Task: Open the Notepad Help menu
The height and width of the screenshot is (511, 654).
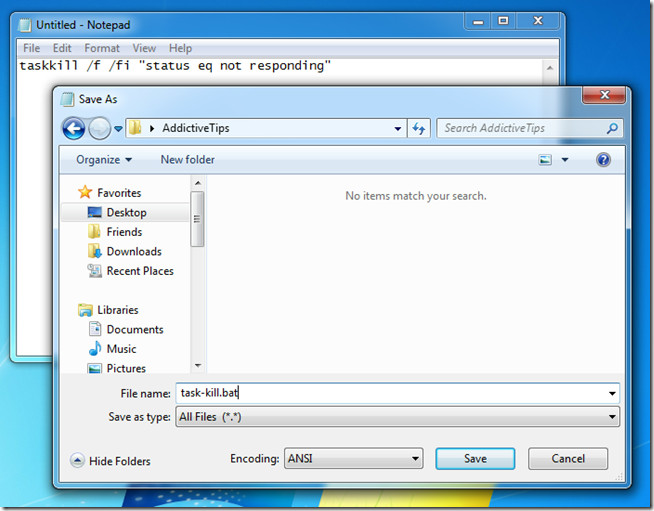Action: coord(180,48)
